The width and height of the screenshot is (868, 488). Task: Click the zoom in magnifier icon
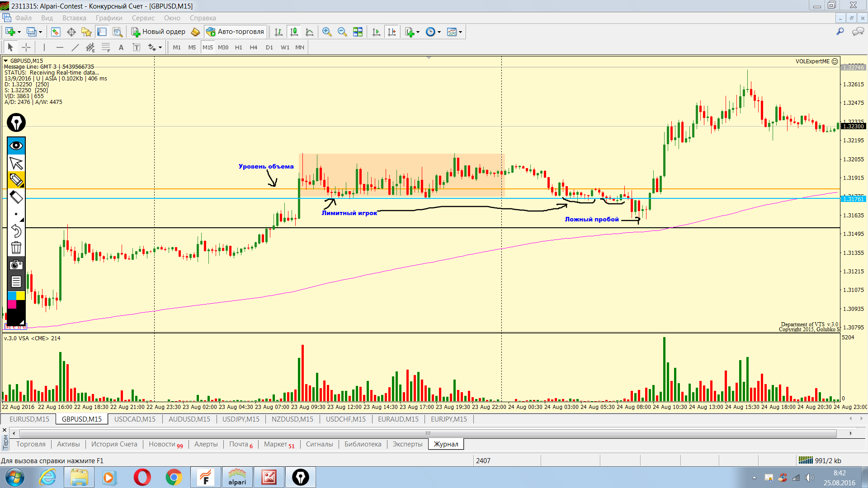point(327,32)
